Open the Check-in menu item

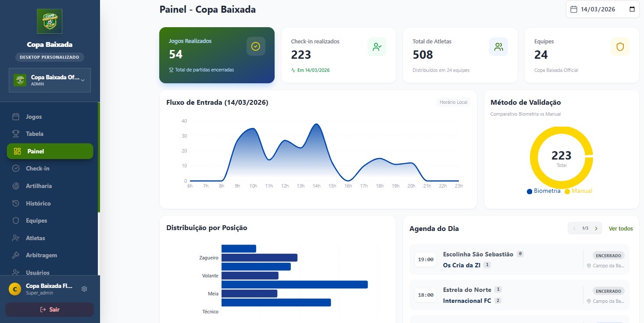click(x=50, y=168)
